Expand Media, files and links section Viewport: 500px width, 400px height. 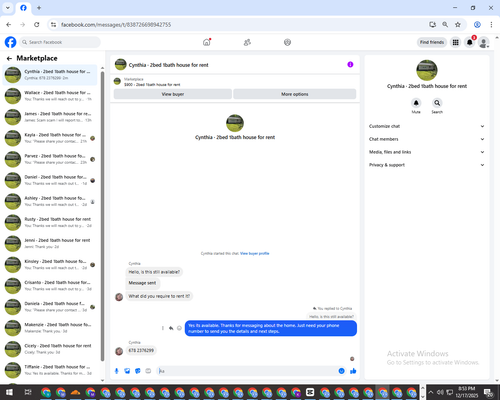426,152
